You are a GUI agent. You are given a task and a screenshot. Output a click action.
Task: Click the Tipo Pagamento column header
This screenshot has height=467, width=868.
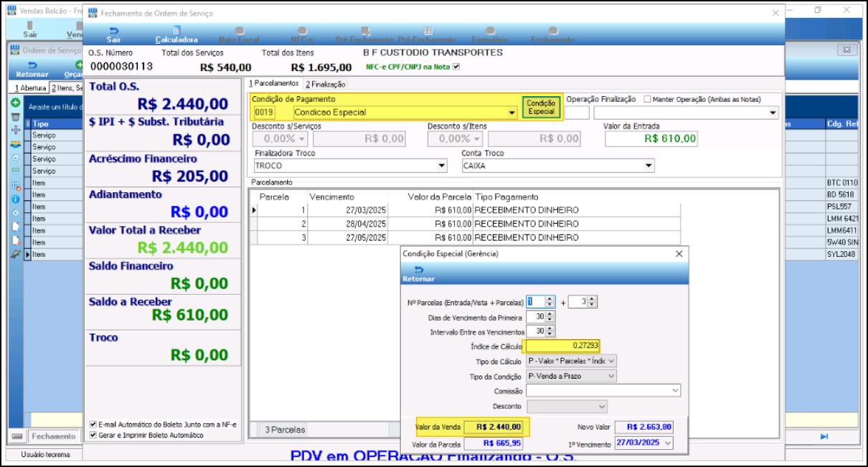tap(506, 197)
